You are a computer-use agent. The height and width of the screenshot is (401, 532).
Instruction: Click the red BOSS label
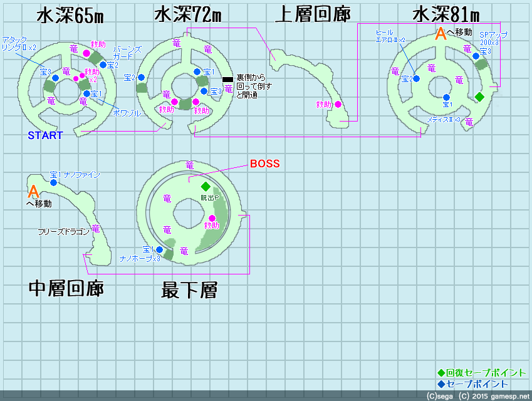tap(265, 164)
